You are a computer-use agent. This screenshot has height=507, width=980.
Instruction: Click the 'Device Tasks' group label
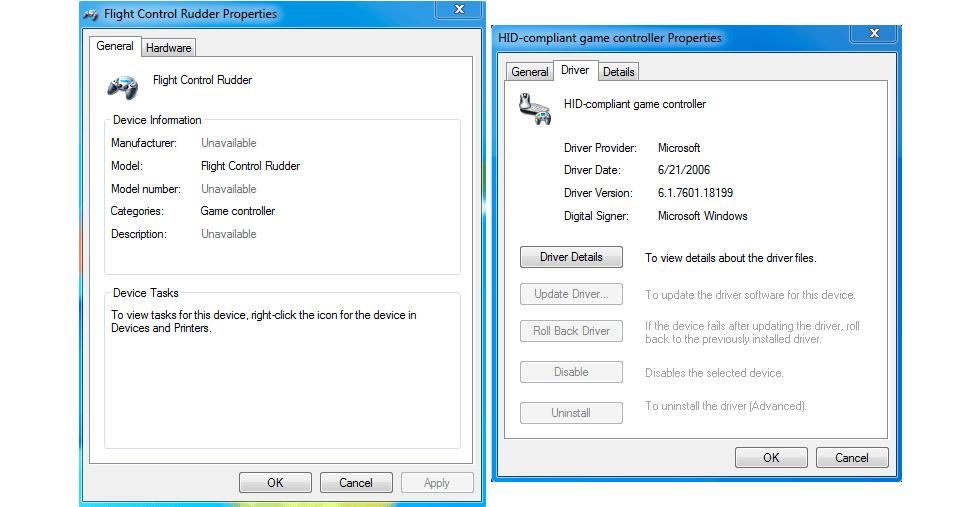tap(146, 293)
